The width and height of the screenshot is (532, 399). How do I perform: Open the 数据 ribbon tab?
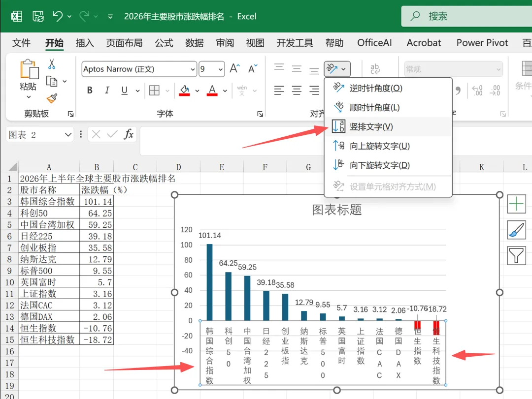[195, 43]
